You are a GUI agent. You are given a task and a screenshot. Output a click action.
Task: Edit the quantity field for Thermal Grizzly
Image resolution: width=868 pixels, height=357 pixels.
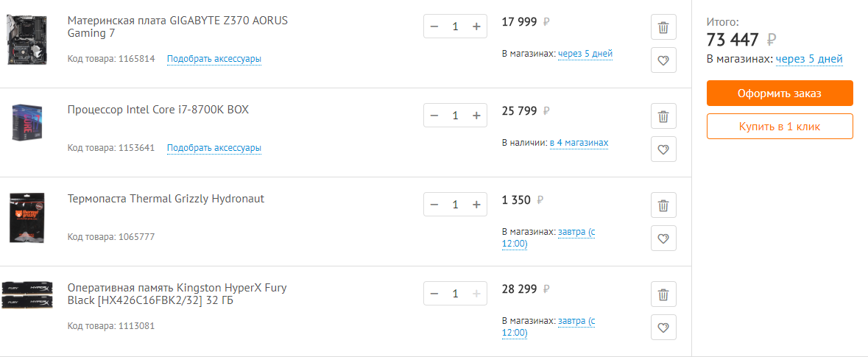(455, 205)
